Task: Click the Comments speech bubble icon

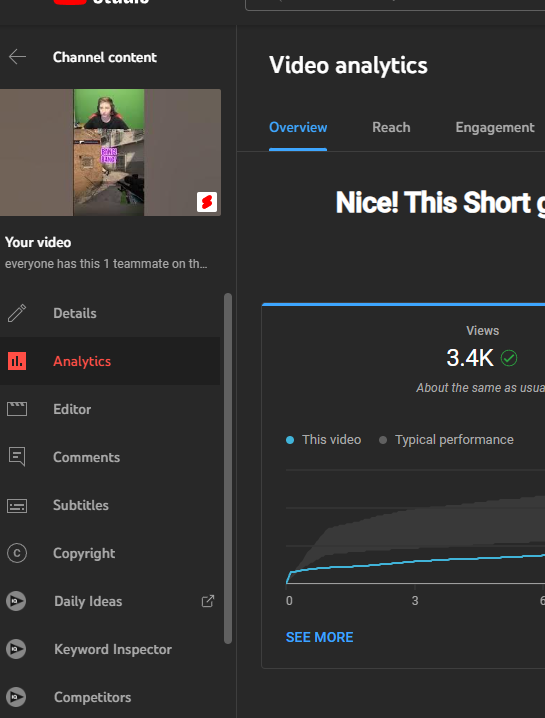Action: coord(17,457)
